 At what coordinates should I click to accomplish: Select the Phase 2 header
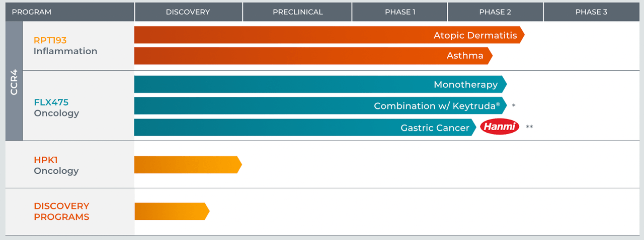495,12
